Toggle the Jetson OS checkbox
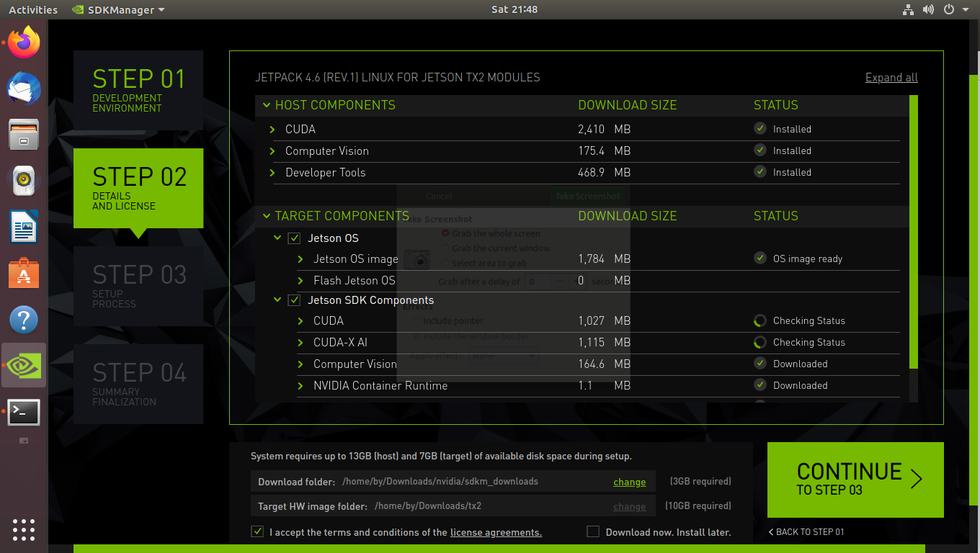The height and width of the screenshot is (553, 980). click(x=294, y=238)
